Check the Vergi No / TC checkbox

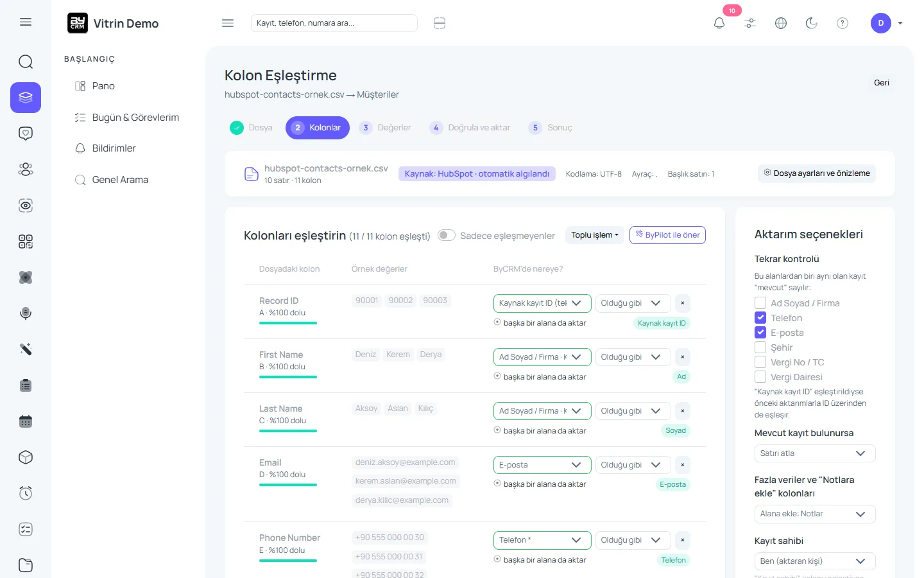click(760, 362)
